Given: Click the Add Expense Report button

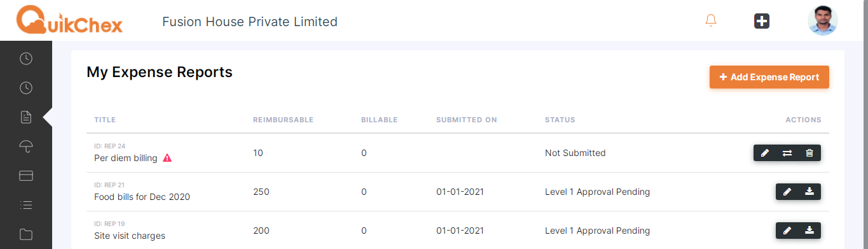Looking at the screenshot, I should (769, 77).
